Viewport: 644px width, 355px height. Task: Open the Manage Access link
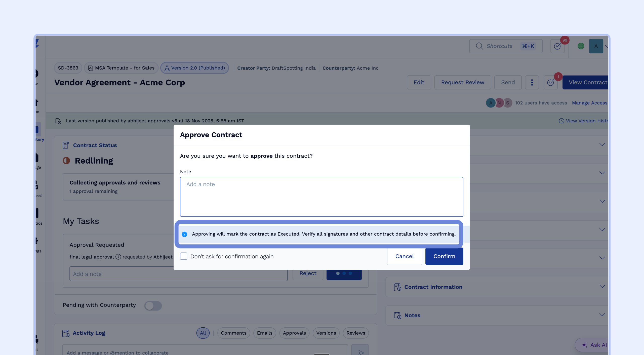[589, 103]
